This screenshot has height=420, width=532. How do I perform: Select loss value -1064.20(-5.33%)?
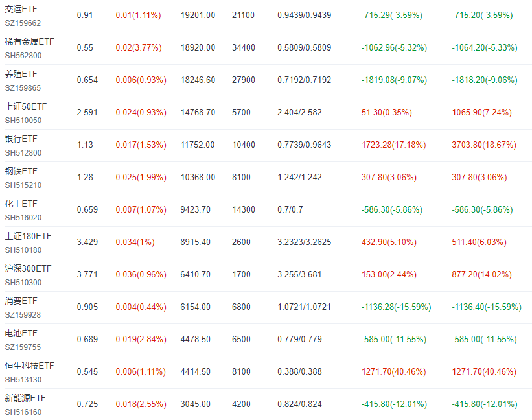pyautogui.click(x=485, y=47)
